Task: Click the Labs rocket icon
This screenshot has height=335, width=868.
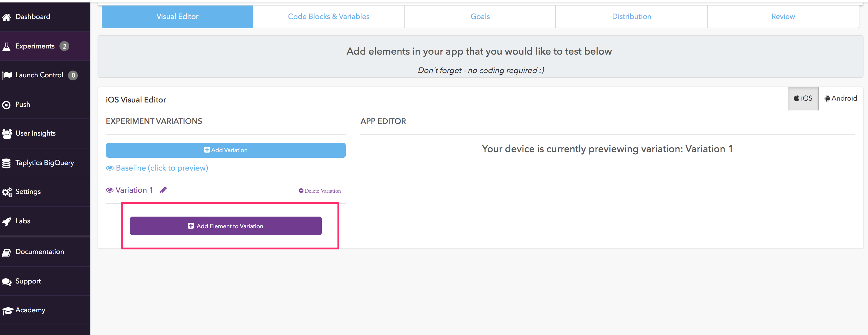Action: coord(6,221)
